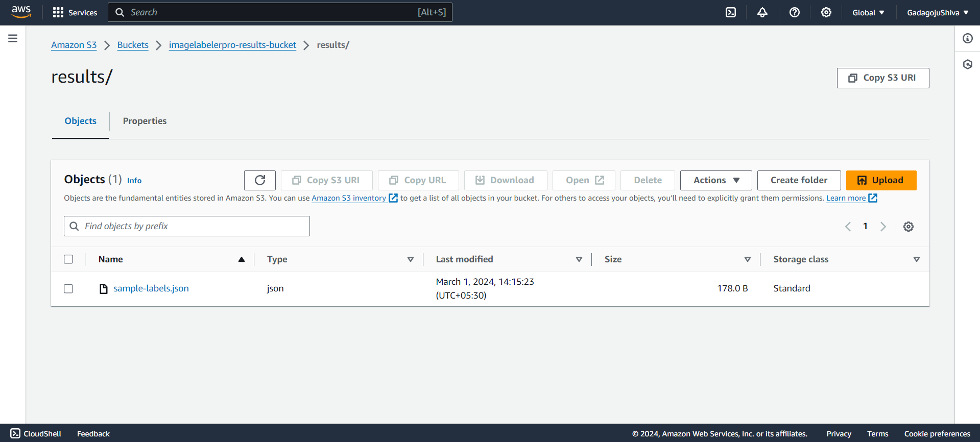
Task: Click the Copy URL button
Action: click(418, 180)
